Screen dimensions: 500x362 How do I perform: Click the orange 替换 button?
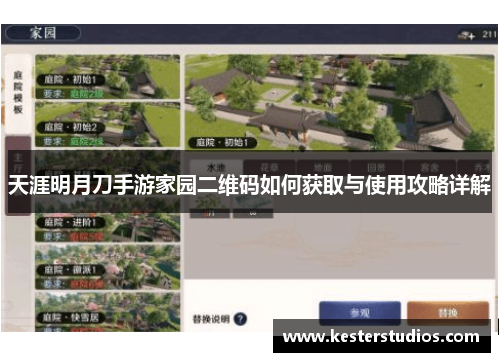point(448,313)
